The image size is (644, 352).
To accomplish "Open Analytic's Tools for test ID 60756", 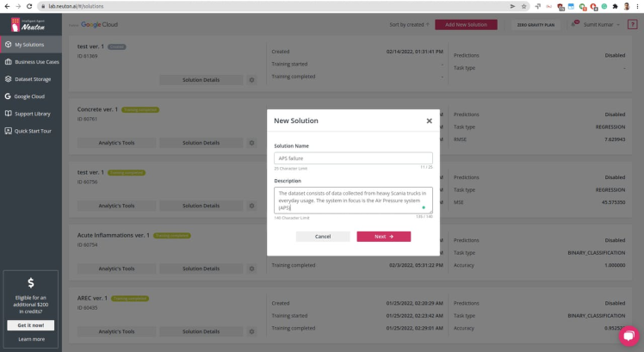I will click(x=116, y=206).
